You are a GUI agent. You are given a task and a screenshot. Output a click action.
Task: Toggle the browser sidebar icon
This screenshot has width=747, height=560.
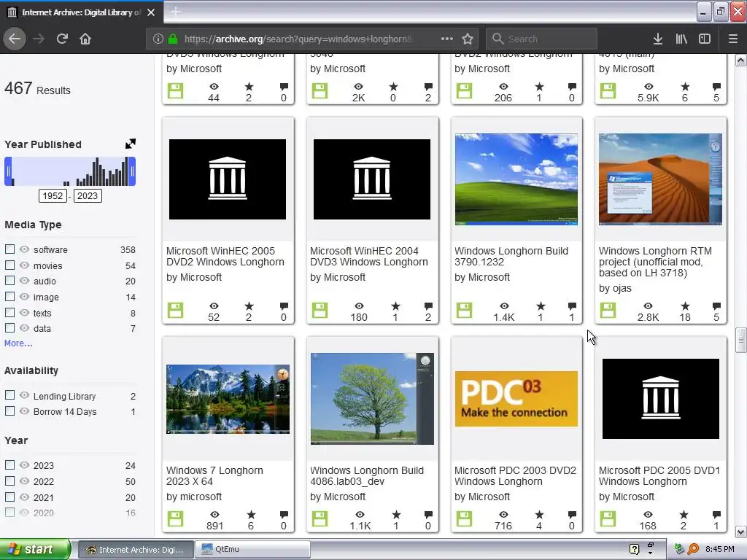[x=705, y=39]
